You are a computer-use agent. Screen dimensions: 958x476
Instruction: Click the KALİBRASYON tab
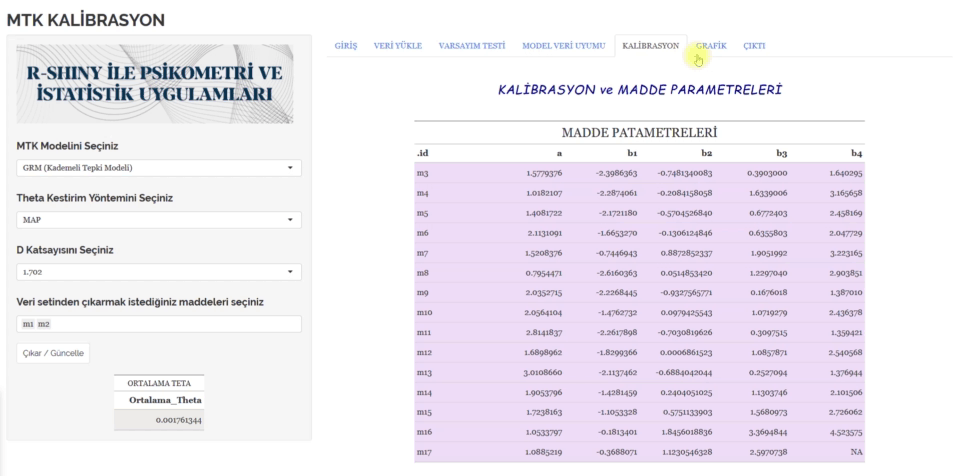[651, 46]
